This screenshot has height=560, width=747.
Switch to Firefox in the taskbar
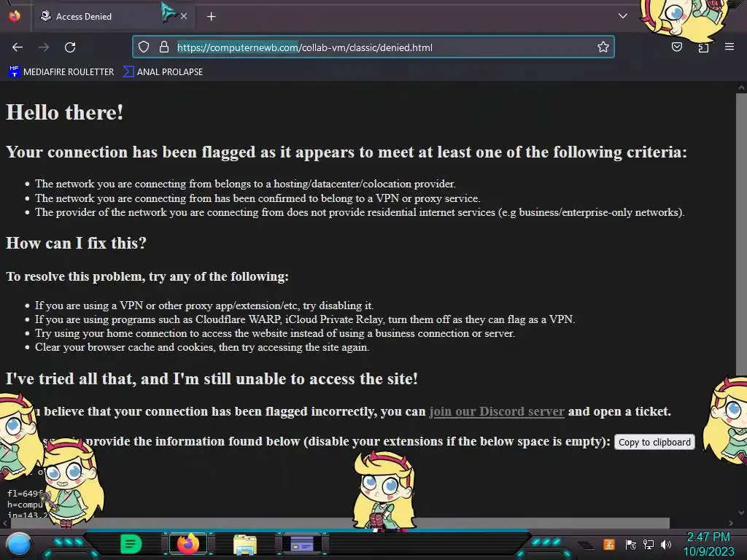[187, 544]
